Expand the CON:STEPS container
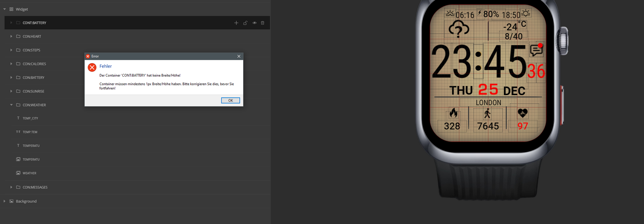This screenshot has height=224, width=644. point(11,50)
